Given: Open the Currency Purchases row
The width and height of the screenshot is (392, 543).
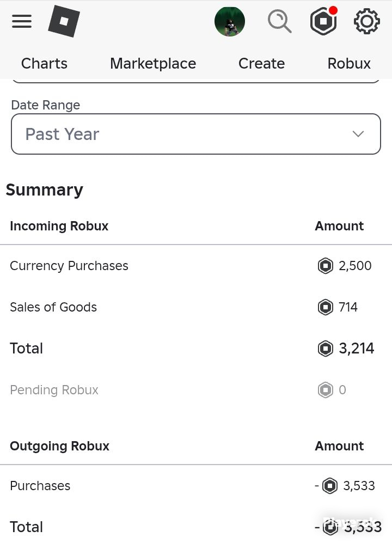Looking at the screenshot, I should coord(196,266).
